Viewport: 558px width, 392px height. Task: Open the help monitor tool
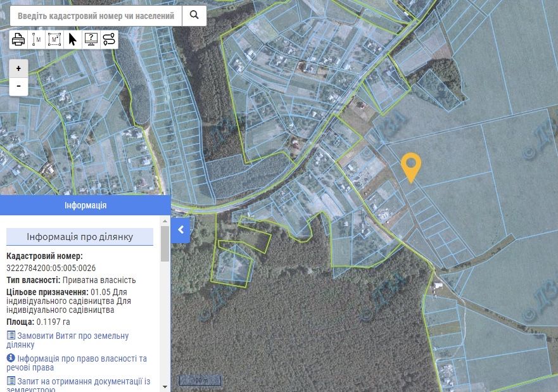[x=91, y=39]
